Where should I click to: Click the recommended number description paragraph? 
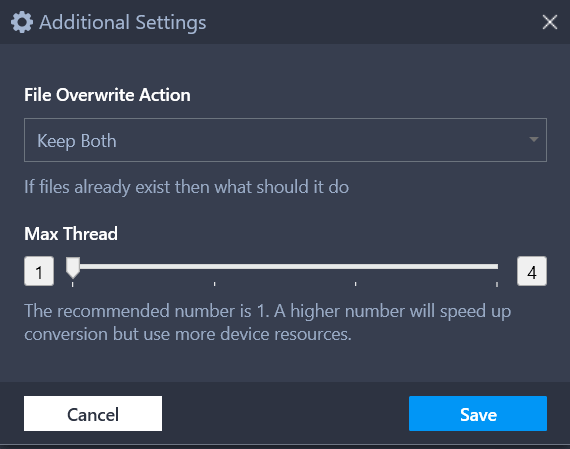point(268,322)
